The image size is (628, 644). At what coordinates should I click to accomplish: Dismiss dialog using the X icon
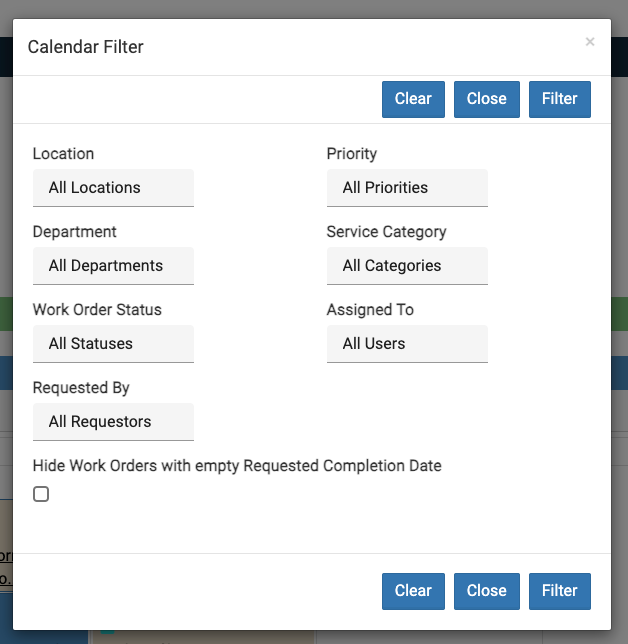pos(589,42)
